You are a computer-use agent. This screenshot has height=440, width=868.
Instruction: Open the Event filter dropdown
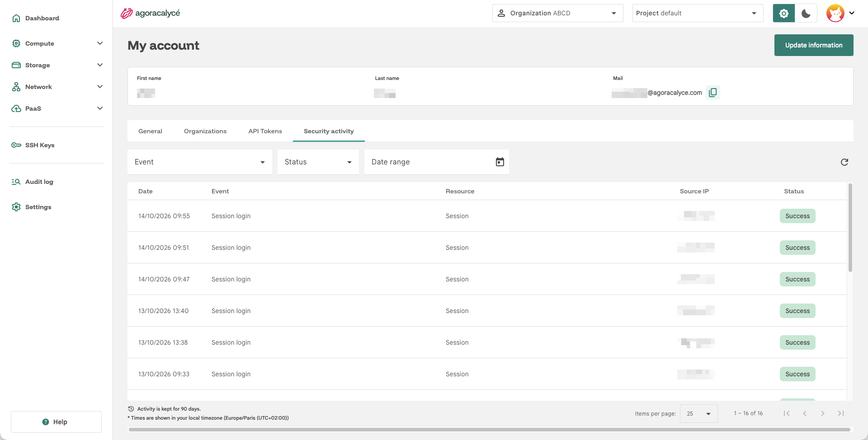point(200,162)
